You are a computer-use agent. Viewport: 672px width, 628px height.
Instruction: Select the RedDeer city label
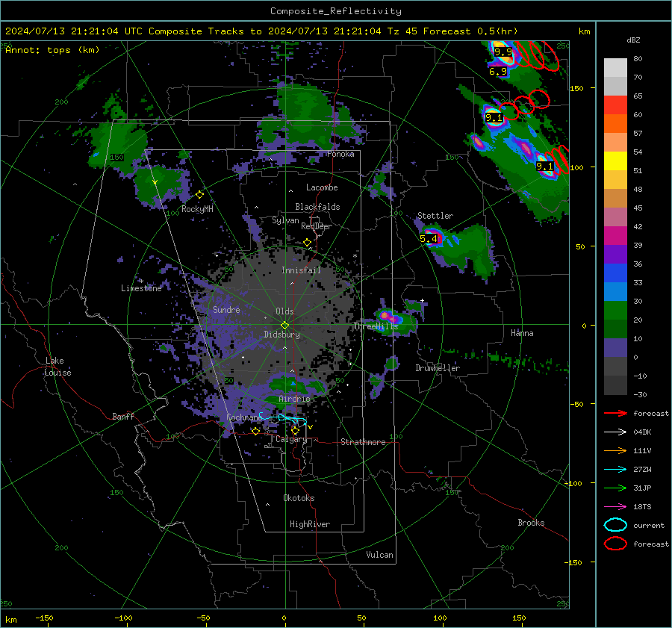click(317, 226)
